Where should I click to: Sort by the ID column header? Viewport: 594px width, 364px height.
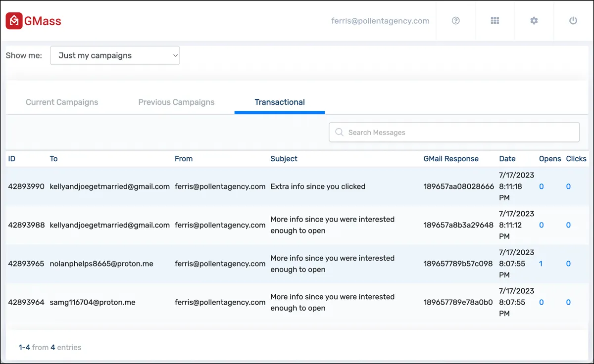tap(12, 159)
